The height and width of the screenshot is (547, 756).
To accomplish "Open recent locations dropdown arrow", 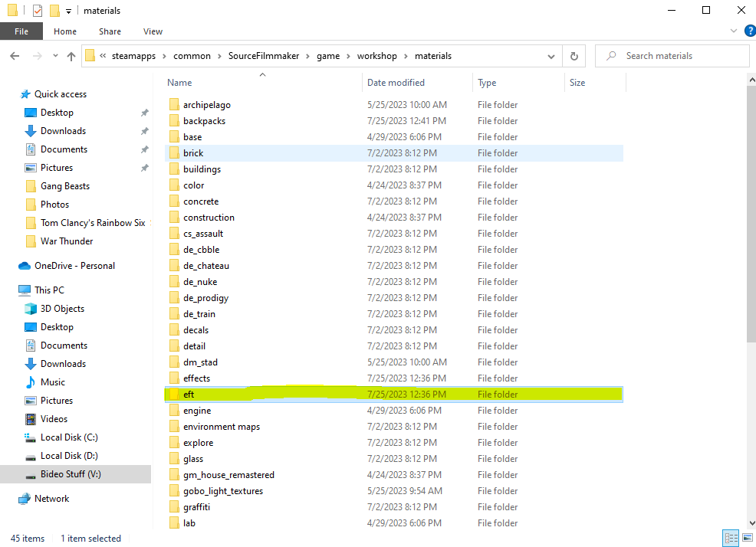I will pyautogui.click(x=55, y=56).
